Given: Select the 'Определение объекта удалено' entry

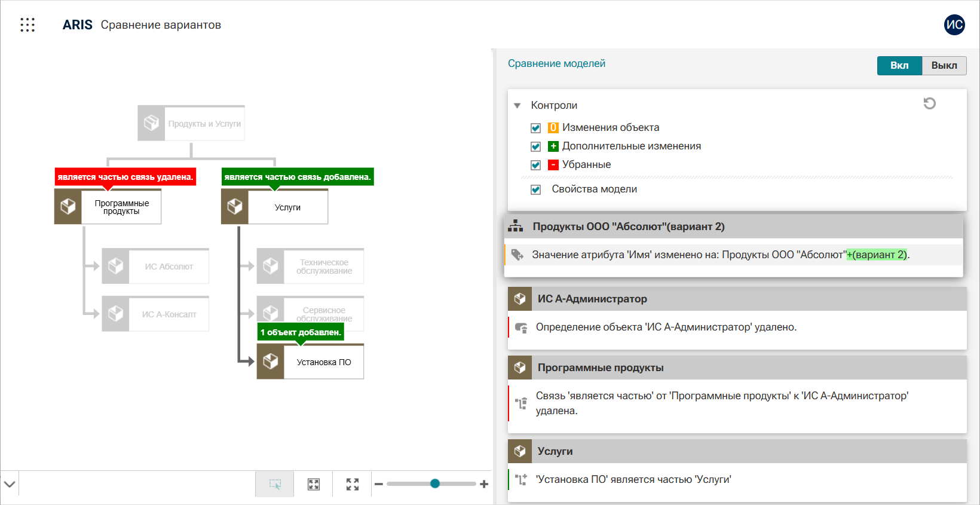Looking at the screenshot, I should pos(737,328).
